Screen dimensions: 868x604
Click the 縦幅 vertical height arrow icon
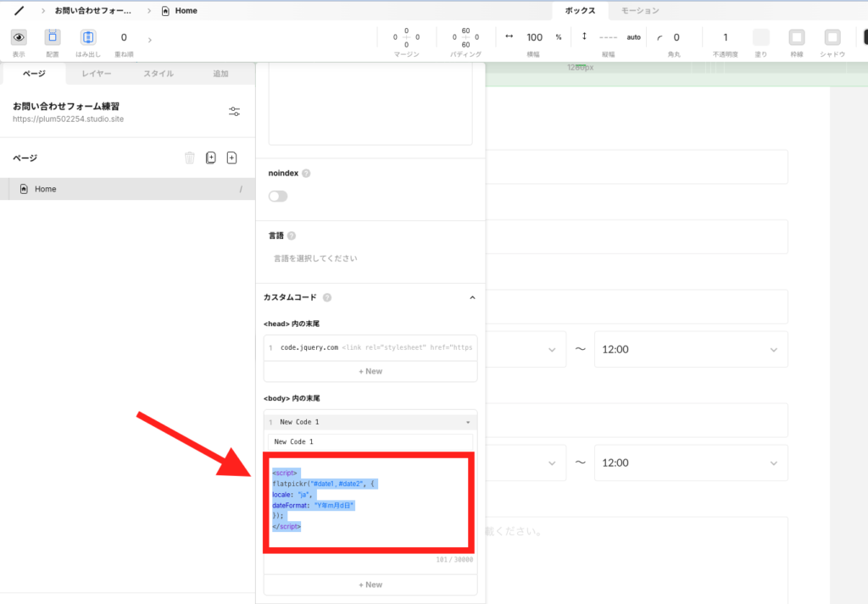point(584,36)
